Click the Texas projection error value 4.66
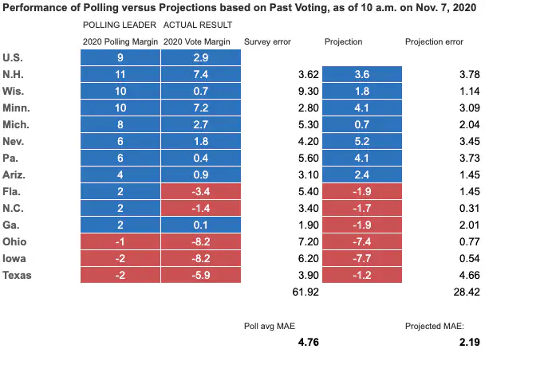The width and height of the screenshot is (540, 392). tap(468, 276)
